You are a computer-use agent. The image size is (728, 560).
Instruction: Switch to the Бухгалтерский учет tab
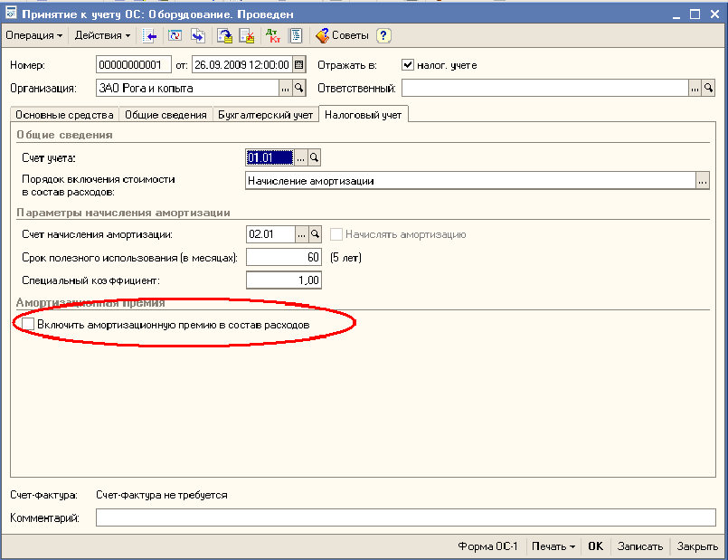266,115
